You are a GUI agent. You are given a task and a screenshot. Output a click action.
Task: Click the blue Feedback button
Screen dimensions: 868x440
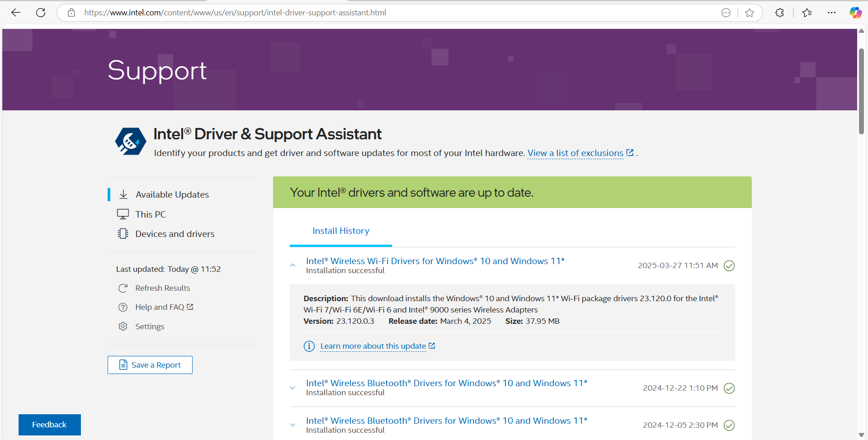[x=50, y=425]
